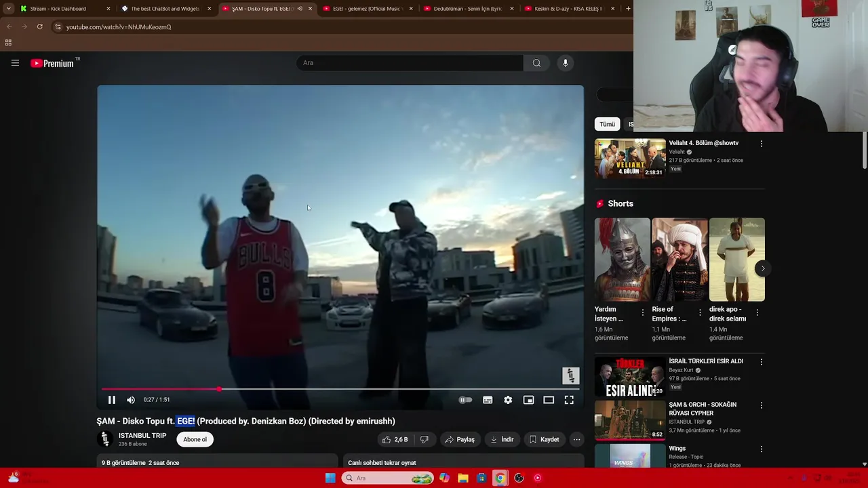Open File Explorer from the taskbar

(463, 478)
